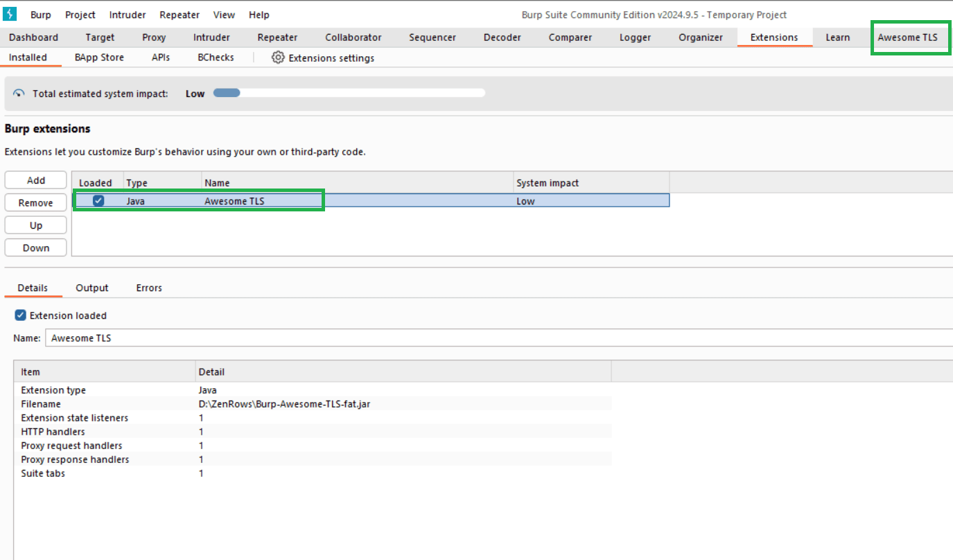
Task: Click the Up button
Action: (36, 225)
